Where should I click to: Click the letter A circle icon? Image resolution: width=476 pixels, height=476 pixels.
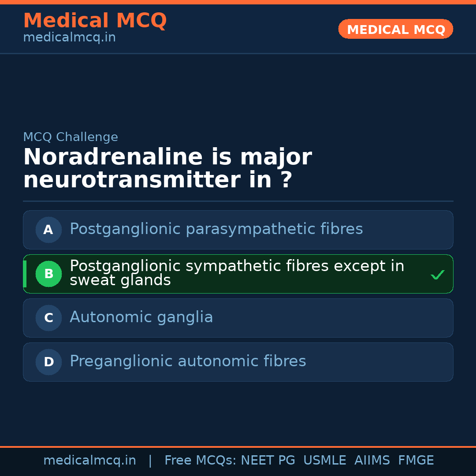coord(48,230)
